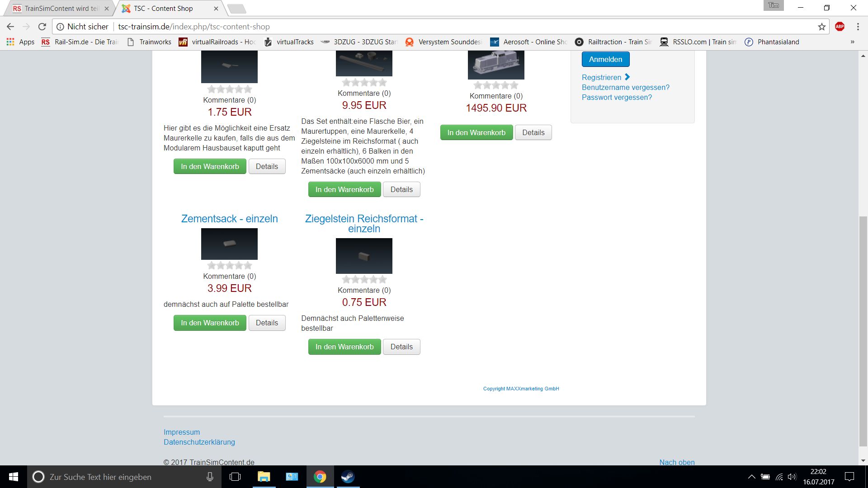Open File Explorer from the taskbar
The height and width of the screenshot is (488, 868).
tap(264, 477)
